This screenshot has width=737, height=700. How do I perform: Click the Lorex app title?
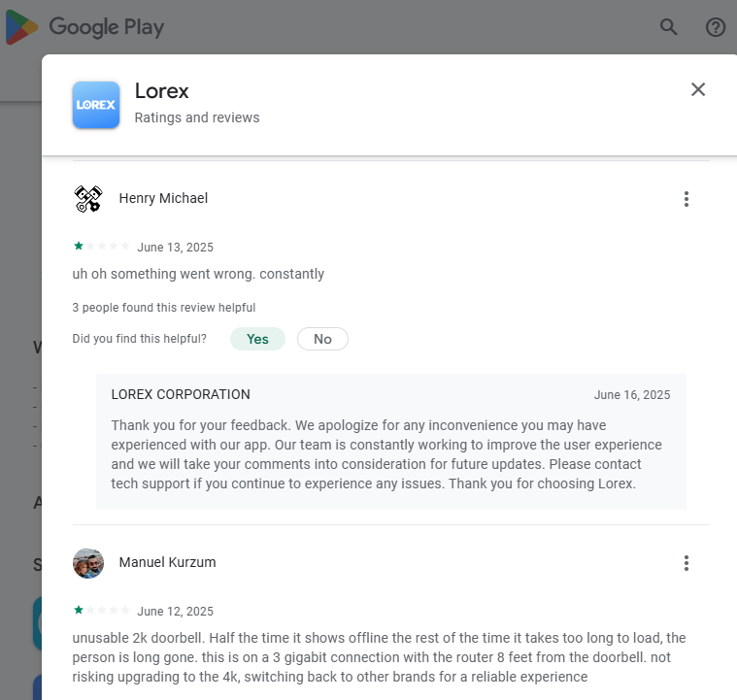[x=162, y=90]
